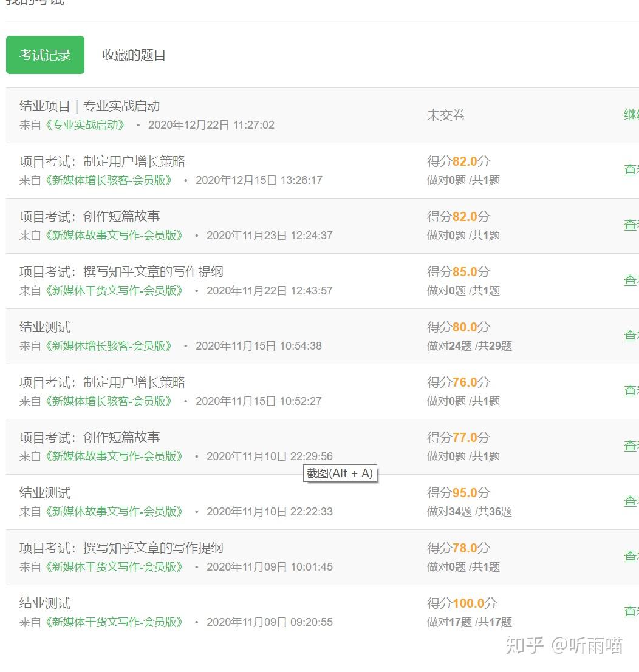Switch to the 考试记录 tab
This screenshot has width=639, height=672.
click(45, 55)
